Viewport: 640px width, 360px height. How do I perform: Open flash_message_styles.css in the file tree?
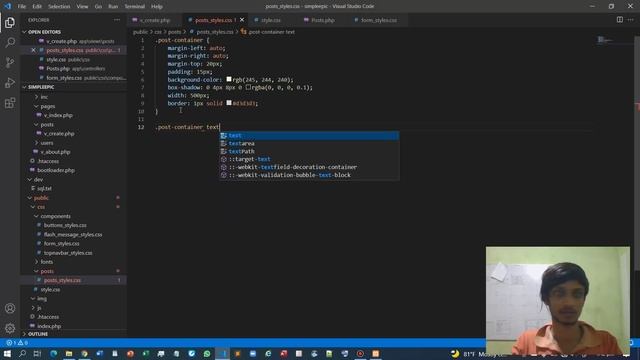tap(73, 234)
